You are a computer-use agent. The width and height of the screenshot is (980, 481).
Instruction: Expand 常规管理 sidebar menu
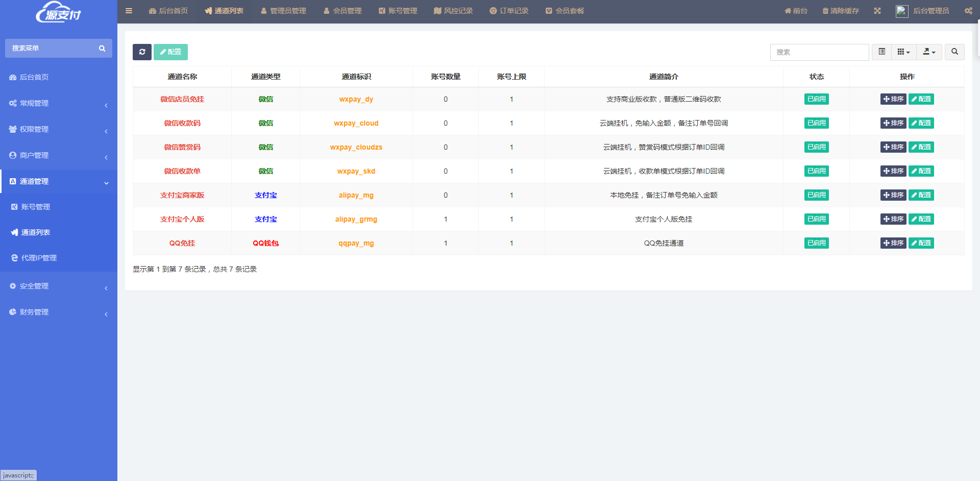click(x=59, y=103)
